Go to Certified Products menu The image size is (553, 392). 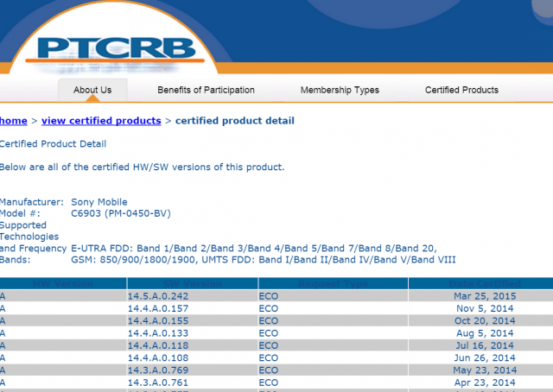click(461, 91)
